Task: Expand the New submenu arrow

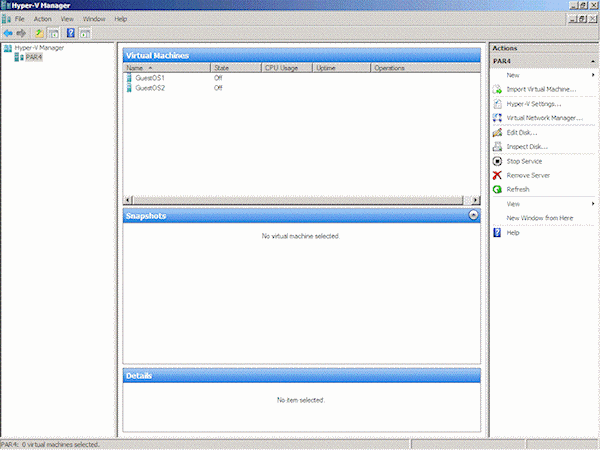Action: (593, 75)
